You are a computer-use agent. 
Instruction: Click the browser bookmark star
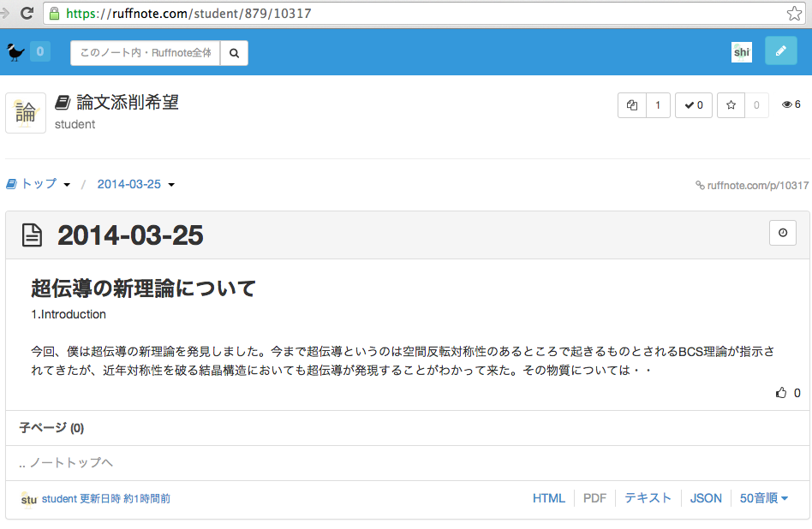[x=794, y=13]
